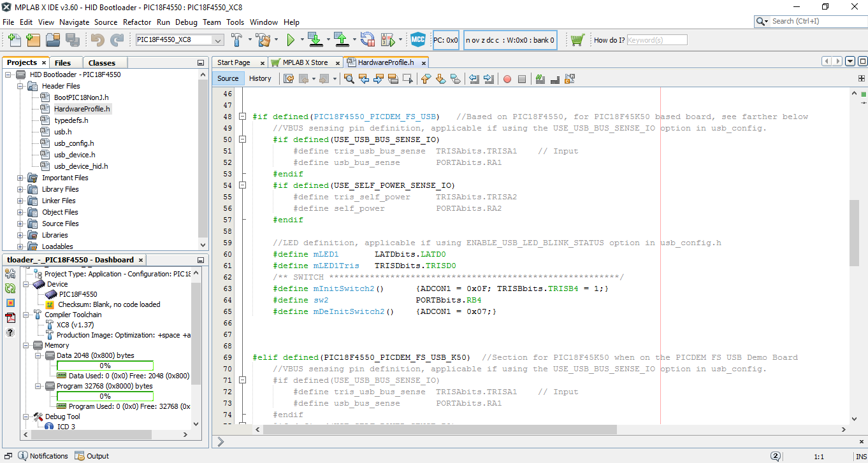Expand the Library Files folder
Viewport: 868px width, 463px height.
point(20,189)
